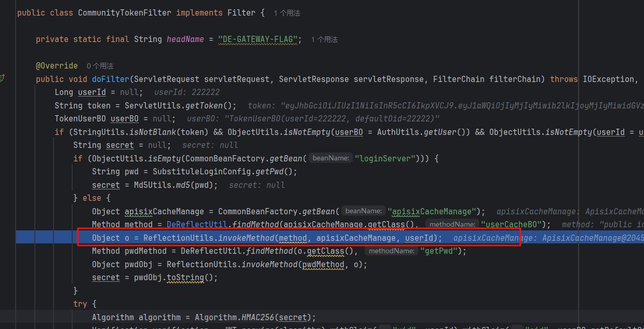This screenshot has width=644, height=329.
Task: Click the 0 usages hint beside @Override
Action: click(x=100, y=66)
